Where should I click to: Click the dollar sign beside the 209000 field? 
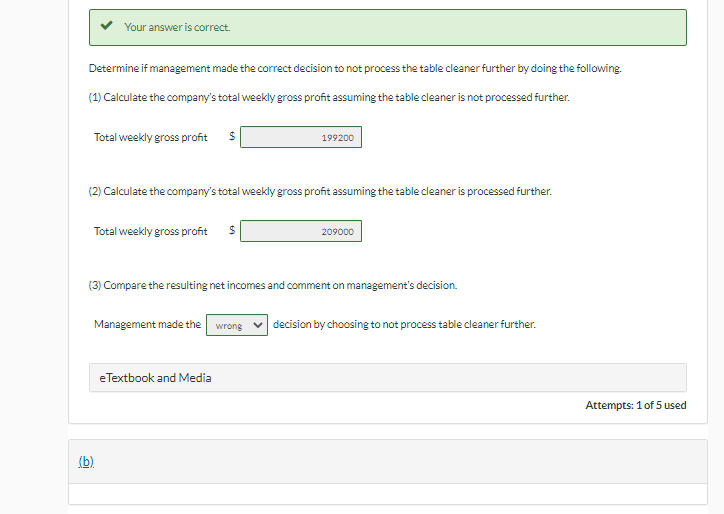pyautogui.click(x=232, y=231)
